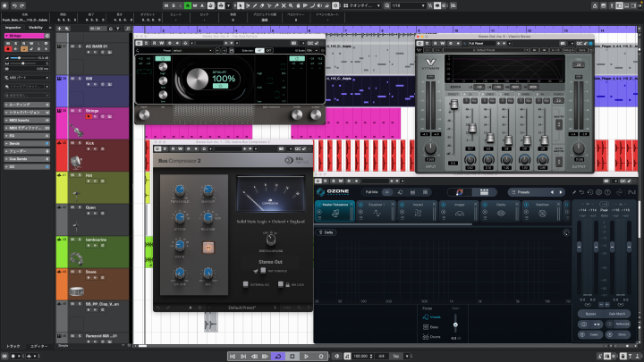Mute the AC BASS 01 track

(72, 46)
